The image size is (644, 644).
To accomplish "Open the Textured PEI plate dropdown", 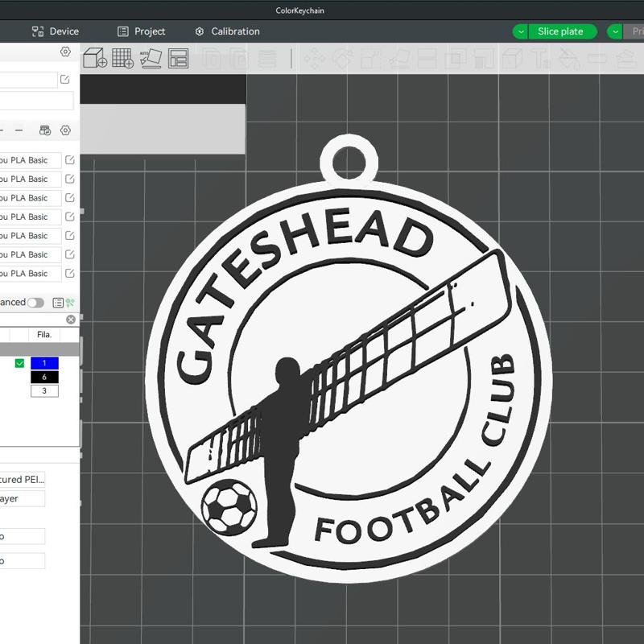I will (x=24, y=479).
